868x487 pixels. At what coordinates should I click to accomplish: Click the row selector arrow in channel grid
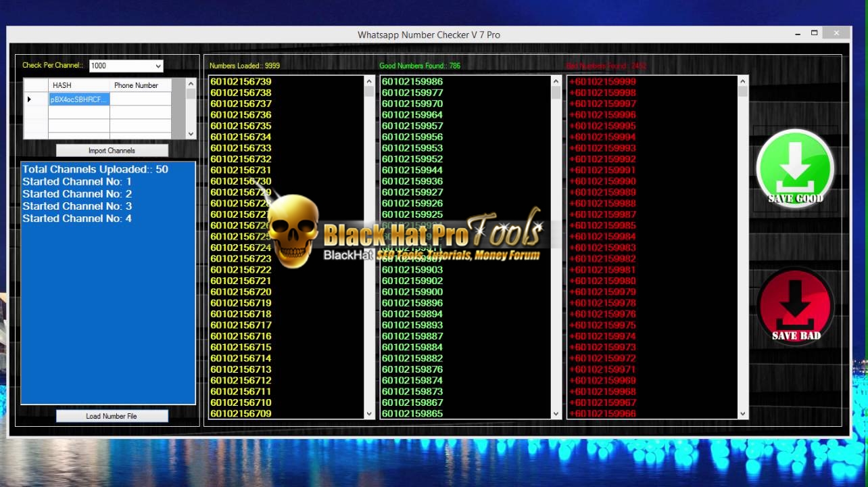coord(36,99)
